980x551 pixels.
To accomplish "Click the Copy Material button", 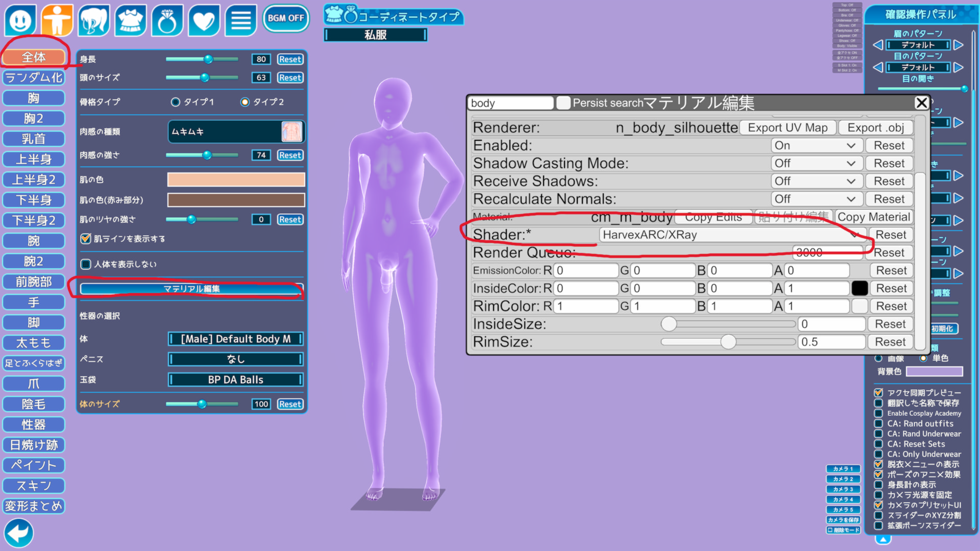I will [874, 217].
